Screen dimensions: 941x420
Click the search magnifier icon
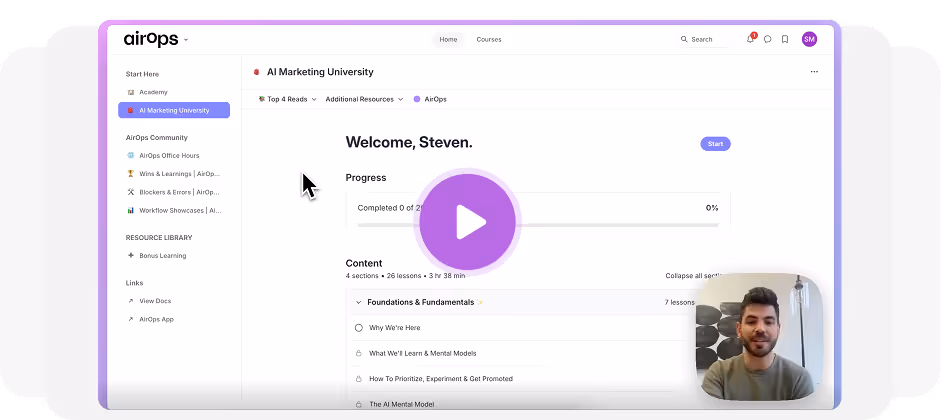684,39
